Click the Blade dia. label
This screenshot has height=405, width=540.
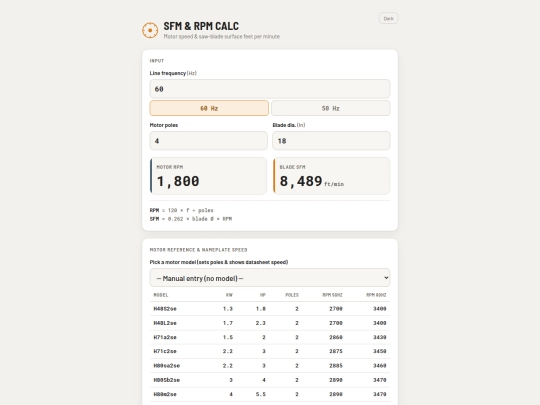pos(289,125)
